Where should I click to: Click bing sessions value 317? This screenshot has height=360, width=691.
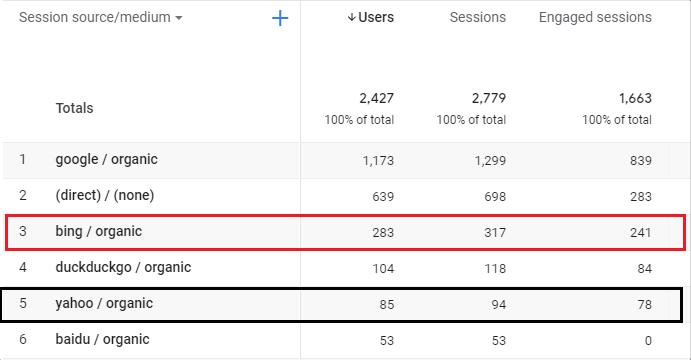[x=495, y=232]
